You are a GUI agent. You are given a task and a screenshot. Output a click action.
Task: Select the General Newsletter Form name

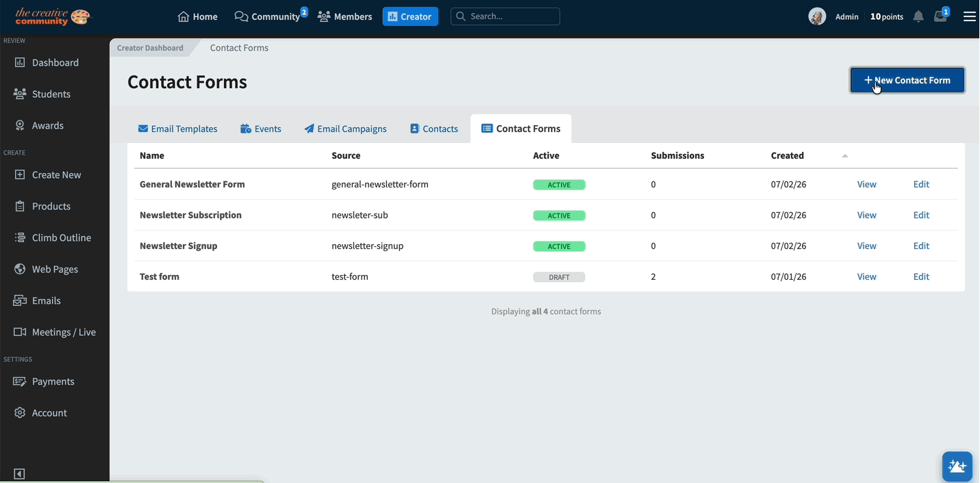(192, 184)
